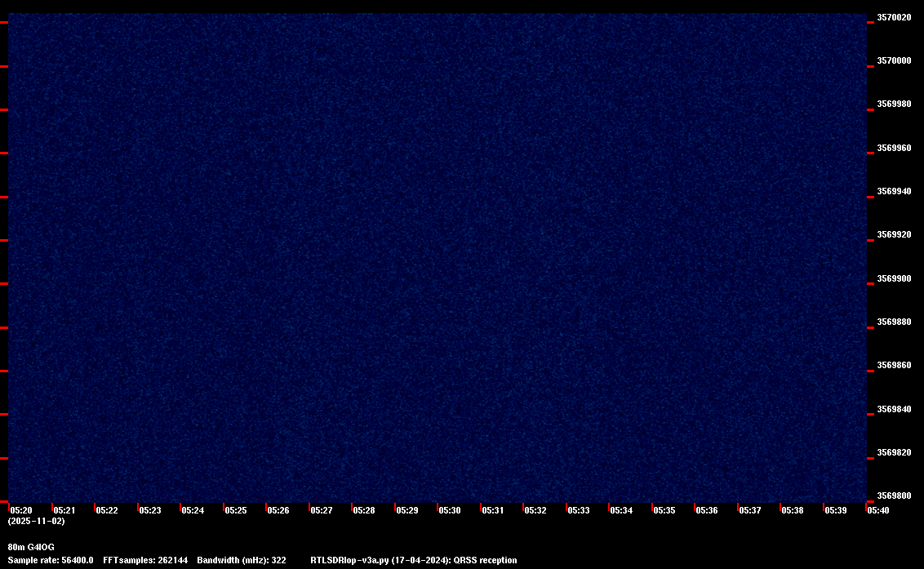Click the 05:39 time axis label
The image size is (924, 569).
pos(836,510)
